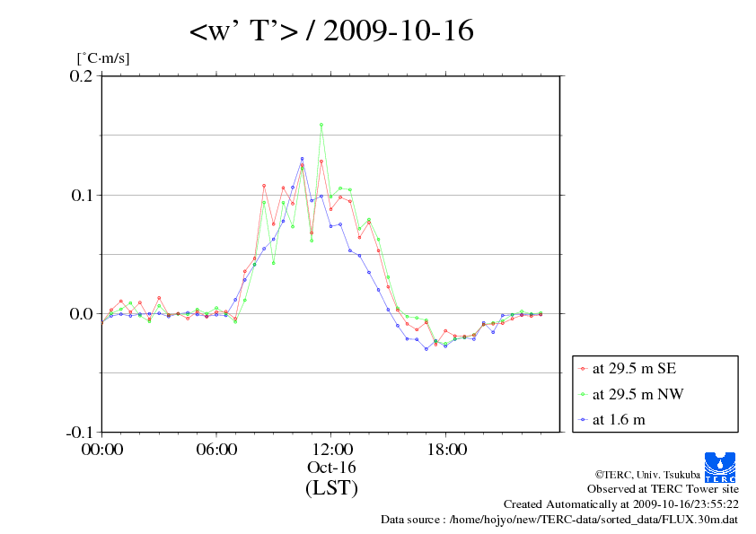Click the red legend marker for SE
Screen dimensions: 756x534
583,369
